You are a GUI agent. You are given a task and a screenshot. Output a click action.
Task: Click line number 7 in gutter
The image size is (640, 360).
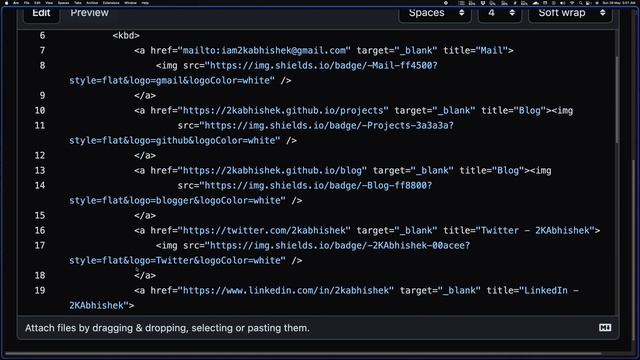(x=42, y=51)
